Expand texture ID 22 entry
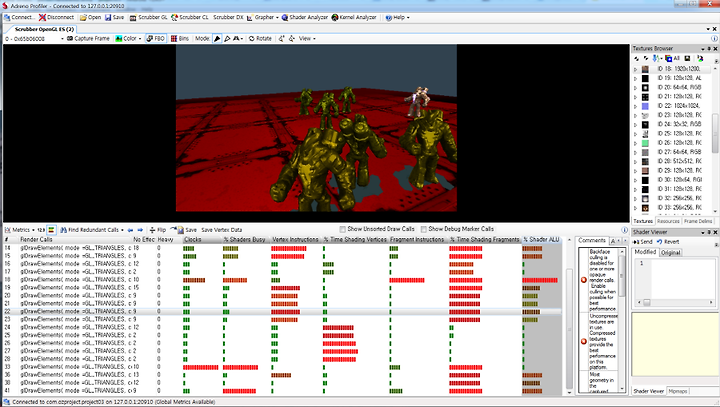 click(636, 106)
